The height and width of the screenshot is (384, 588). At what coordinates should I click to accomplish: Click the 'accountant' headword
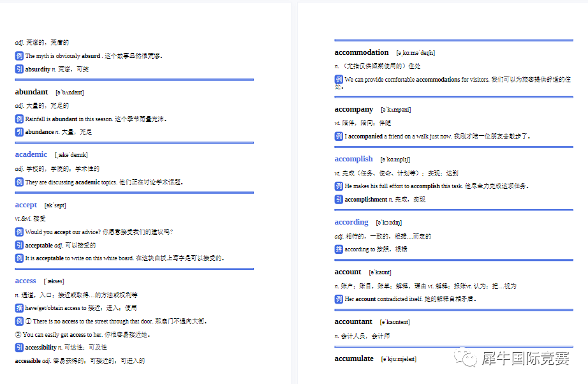pyautogui.click(x=353, y=321)
